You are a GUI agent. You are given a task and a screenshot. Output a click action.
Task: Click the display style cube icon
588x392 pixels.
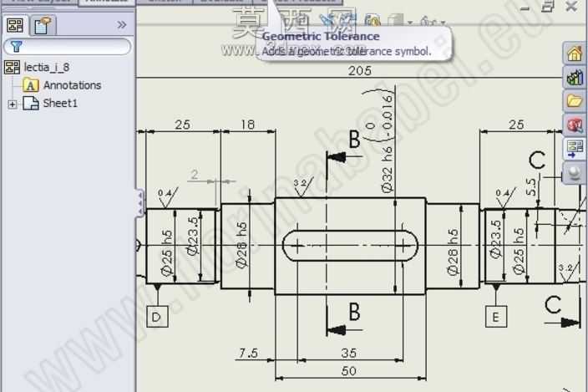click(x=396, y=21)
